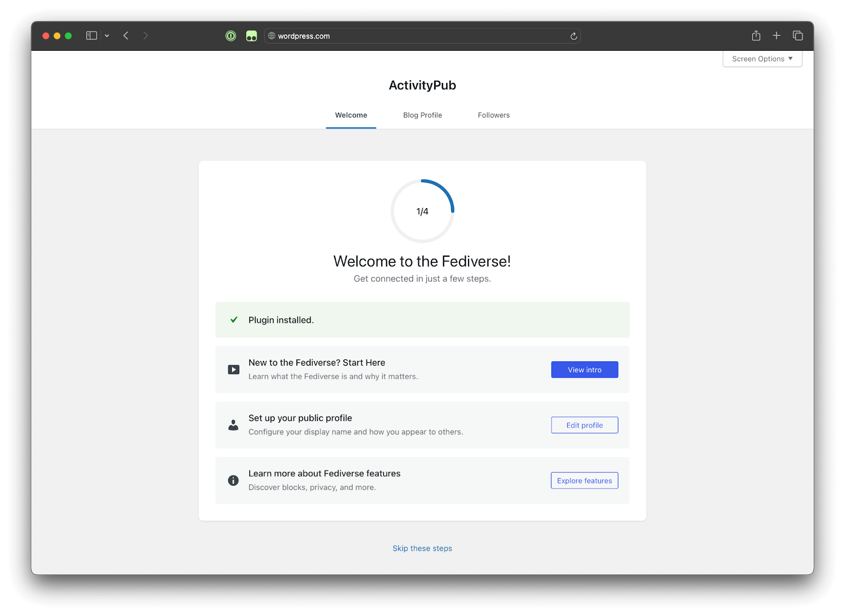Click the View intro button
845x616 pixels.
click(x=585, y=370)
